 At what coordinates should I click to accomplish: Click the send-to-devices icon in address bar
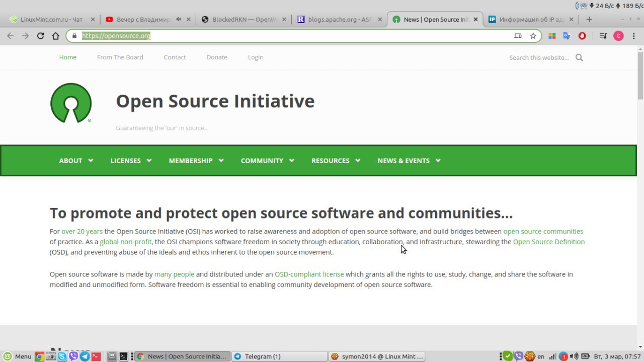point(518,36)
